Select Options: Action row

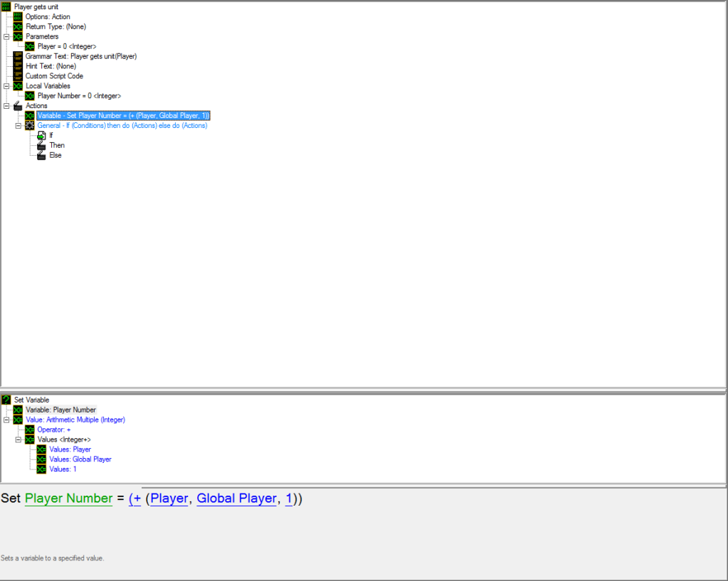[x=48, y=16]
